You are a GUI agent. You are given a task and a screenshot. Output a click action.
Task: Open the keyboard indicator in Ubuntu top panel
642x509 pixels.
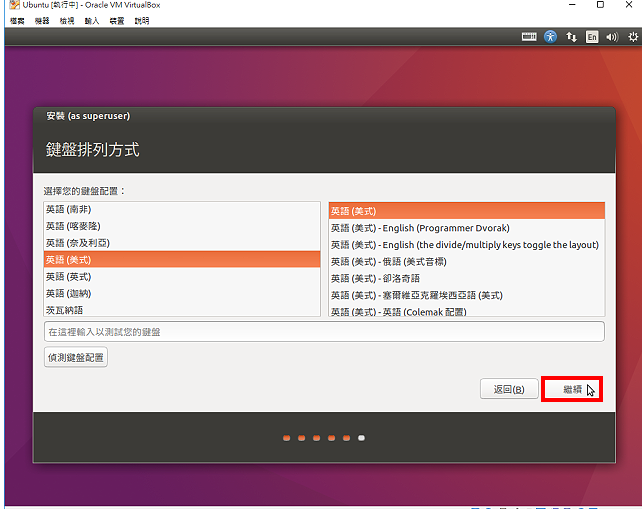(529, 37)
